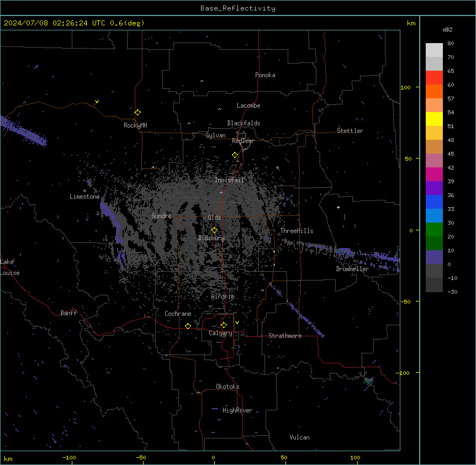Click the yellow diamond marker south of RedDeer
This screenshot has width=476, height=465.
tap(235, 155)
